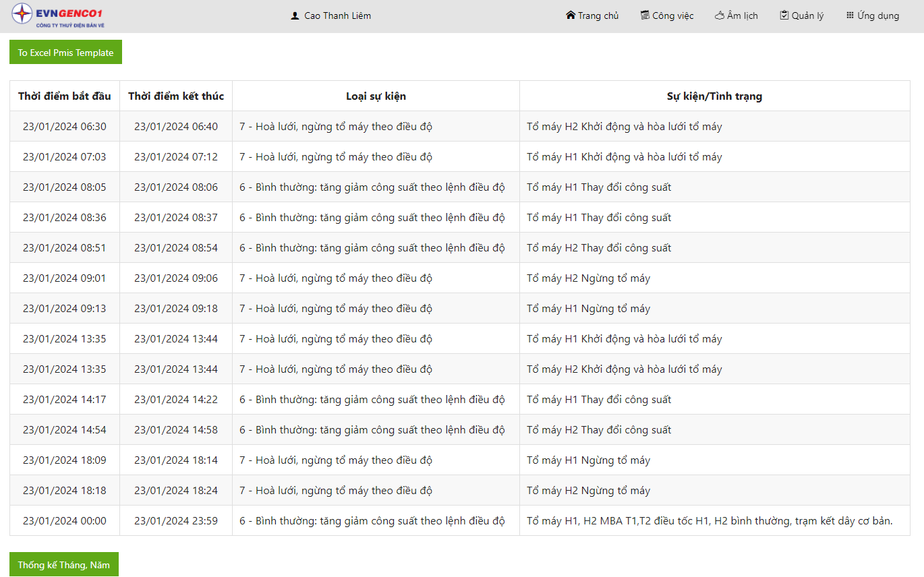Select start time 23/01/2024 09:13 cell
The width and height of the screenshot is (924, 577).
(x=65, y=308)
